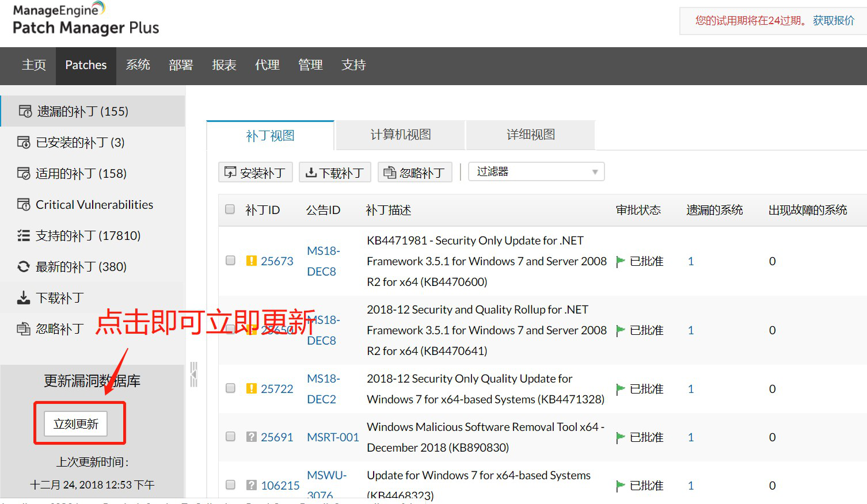This screenshot has height=504, width=867.
Task: Open patch ID 25673 link
Action: pos(277,261)
